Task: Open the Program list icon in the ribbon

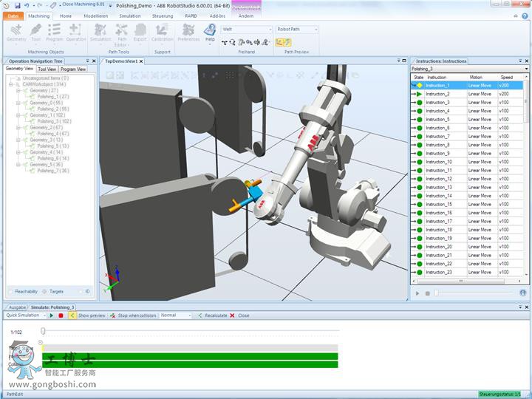Action: 54,33
